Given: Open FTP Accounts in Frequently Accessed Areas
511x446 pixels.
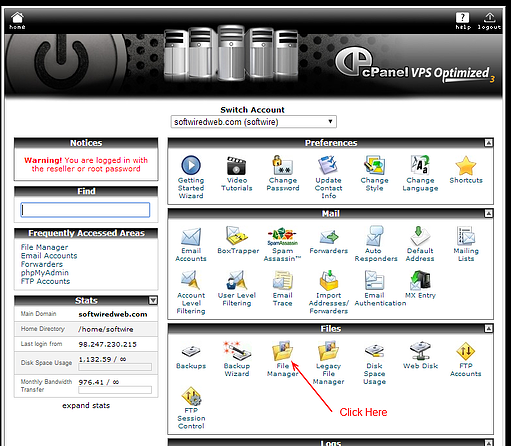Looking at the screenshot, I should point(45,281).
